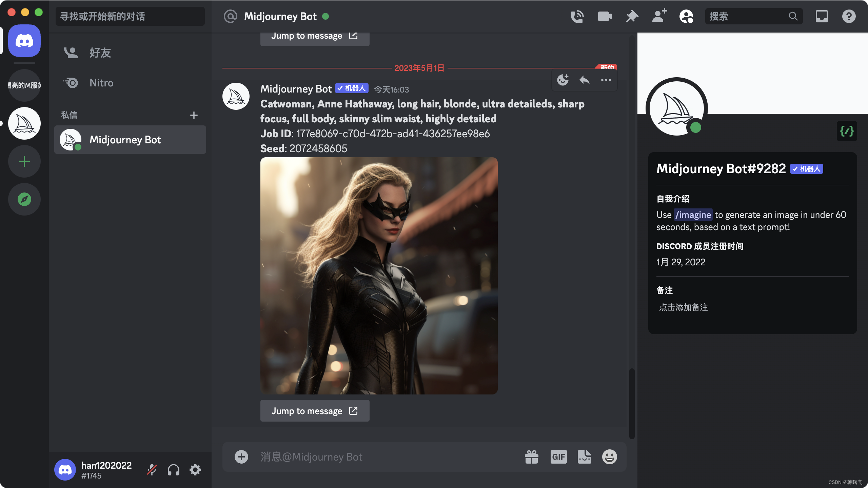
Task: Start a voice call with Midjourney Bot
Action: [577, 16]
